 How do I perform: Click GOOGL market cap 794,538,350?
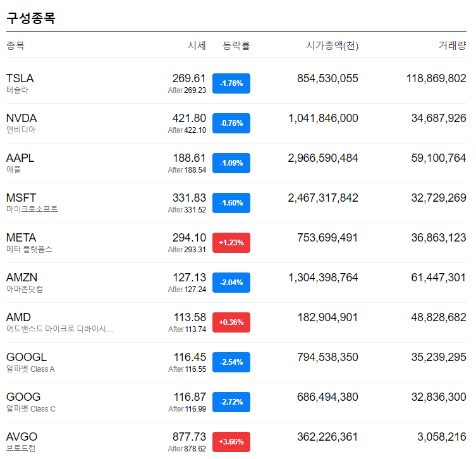[x=327, y=357]
